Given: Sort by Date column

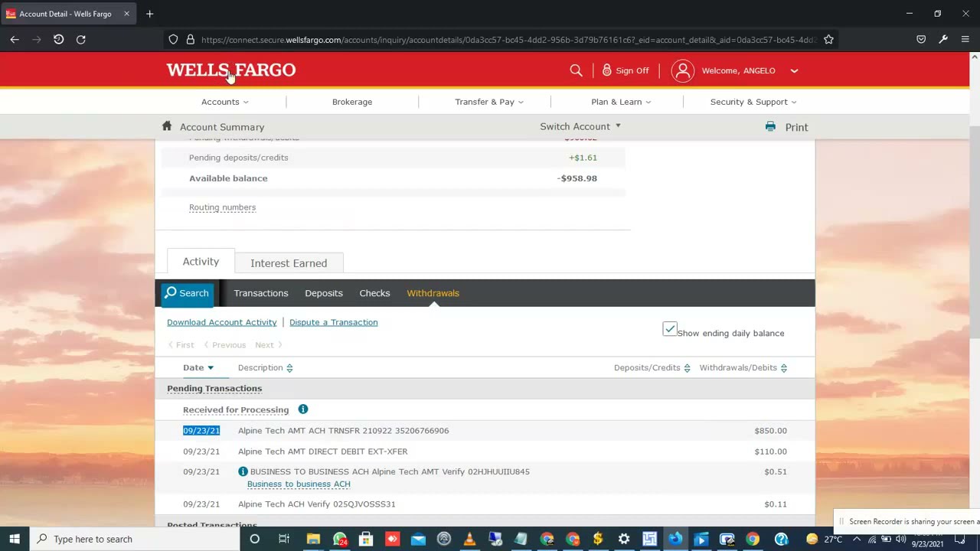Looking at the screenshot, I should click(198, 367).
